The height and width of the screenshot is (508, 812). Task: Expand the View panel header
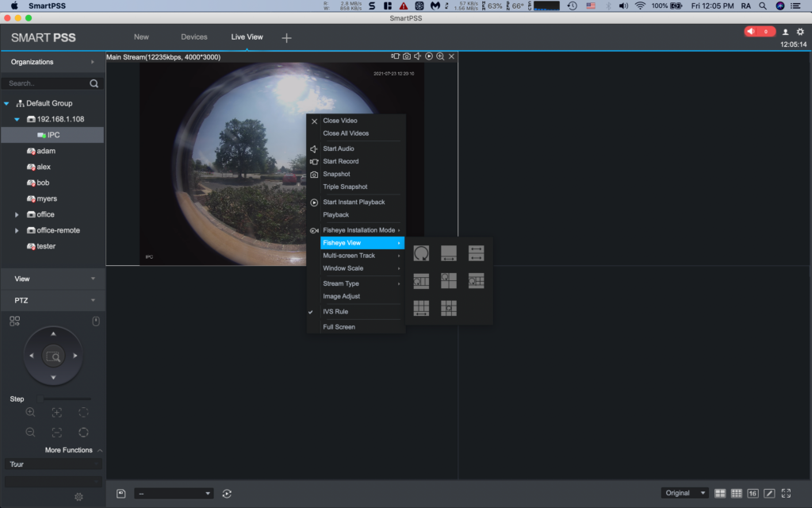point(52,279)
